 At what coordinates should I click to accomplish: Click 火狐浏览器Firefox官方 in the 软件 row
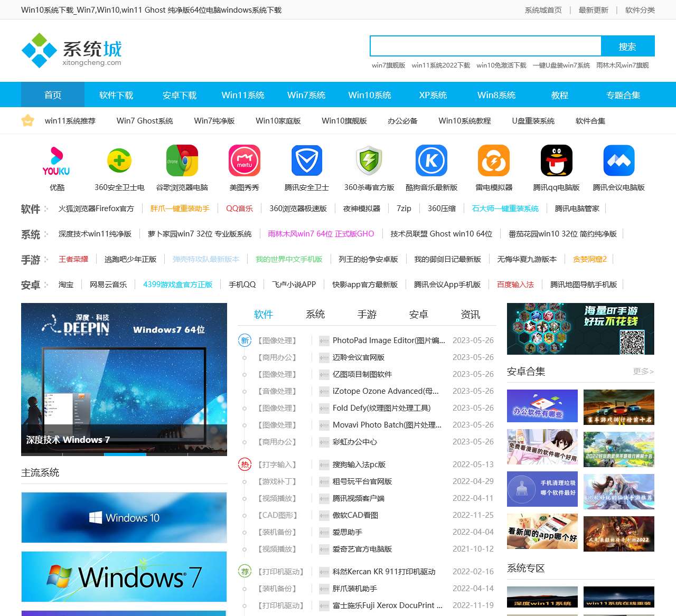click(x=96, y=209)
